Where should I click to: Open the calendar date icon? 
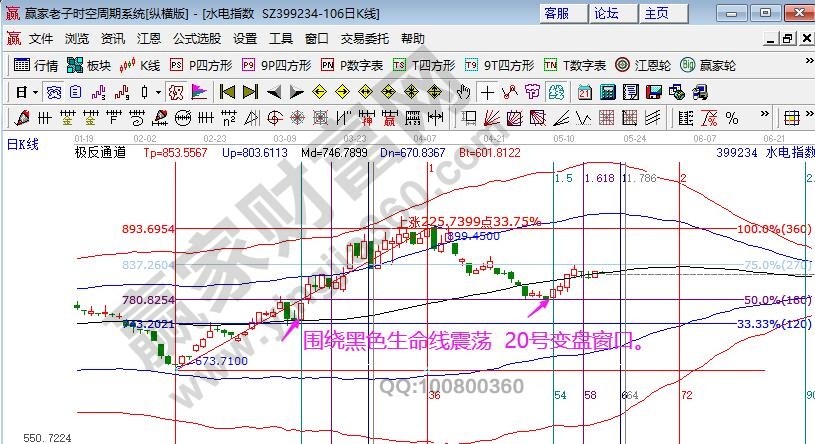(x=585, y=92)
